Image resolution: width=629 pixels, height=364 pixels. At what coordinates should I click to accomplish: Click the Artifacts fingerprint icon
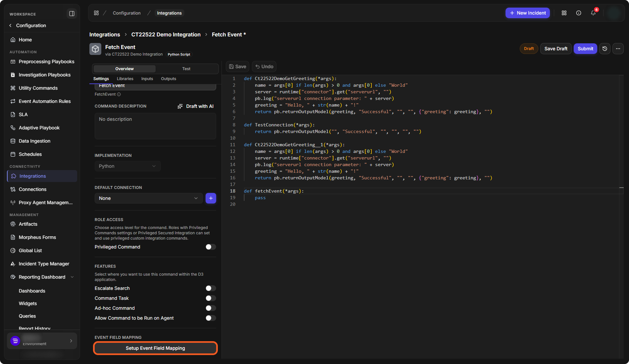[x=13, y=224]
